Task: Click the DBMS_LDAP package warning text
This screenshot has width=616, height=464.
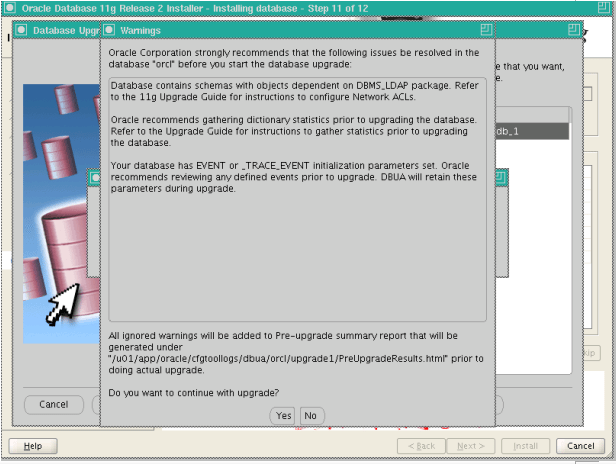Action: tap(294, 91)
